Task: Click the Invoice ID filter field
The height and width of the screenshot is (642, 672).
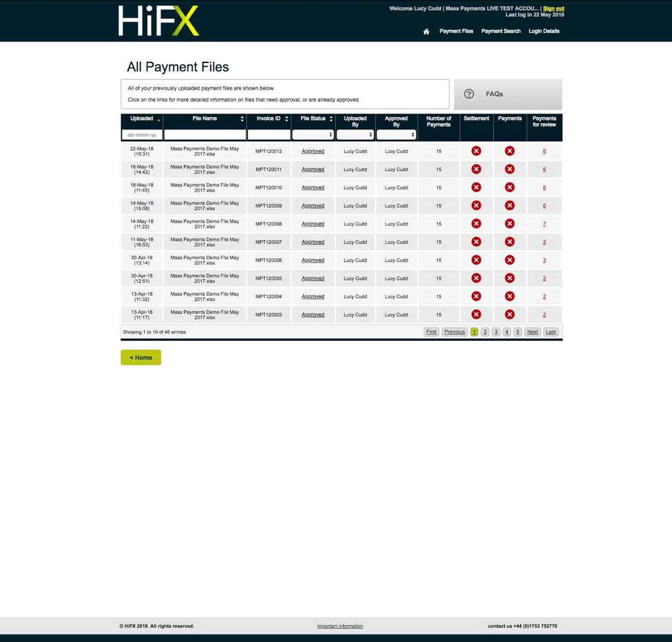Action: (269, 134)
